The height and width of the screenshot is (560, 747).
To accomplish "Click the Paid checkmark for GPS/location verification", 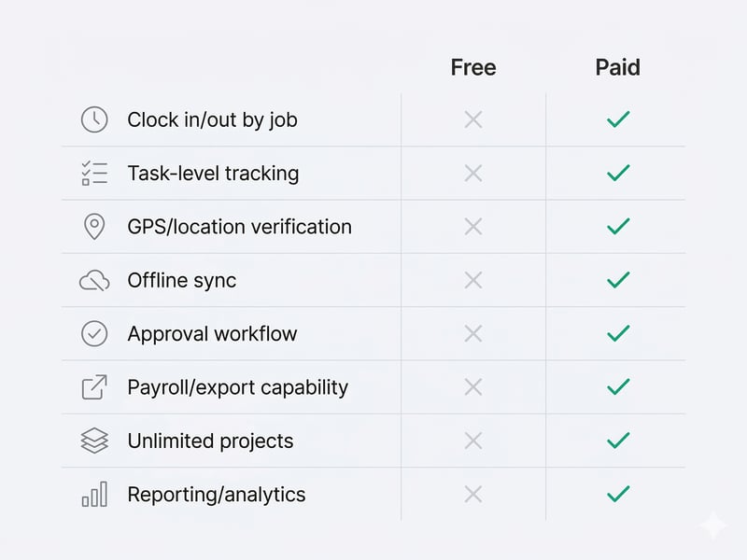I will [x=617, y=227].
